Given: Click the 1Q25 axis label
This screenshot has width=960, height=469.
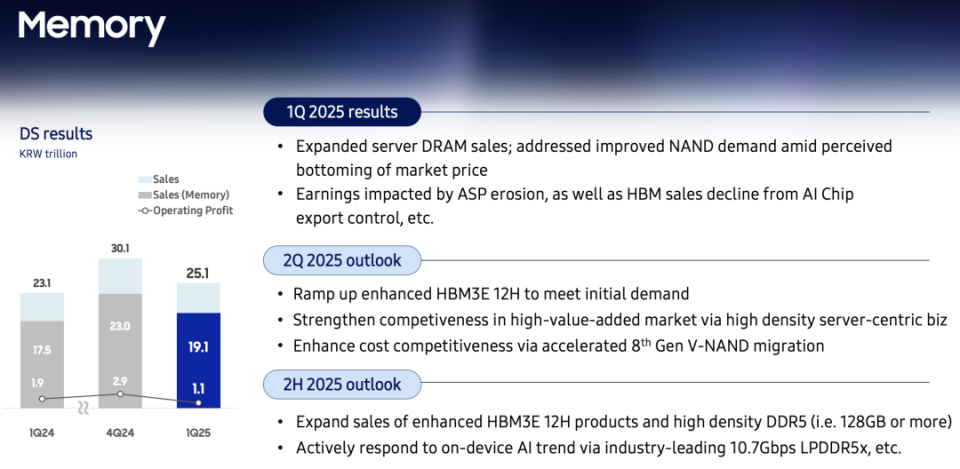Looking at the screenshot, I should click(x=198, y=433).
